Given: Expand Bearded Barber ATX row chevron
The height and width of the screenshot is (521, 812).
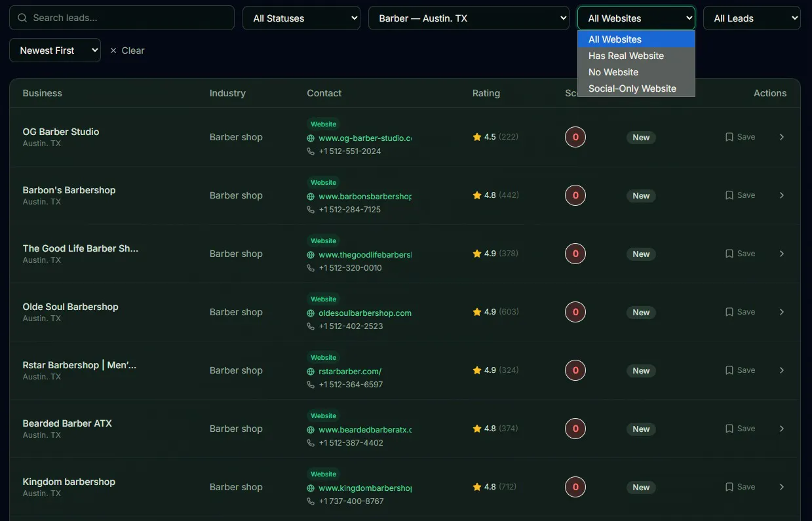Looking at the screenshot, I should [x=782, y=429].
